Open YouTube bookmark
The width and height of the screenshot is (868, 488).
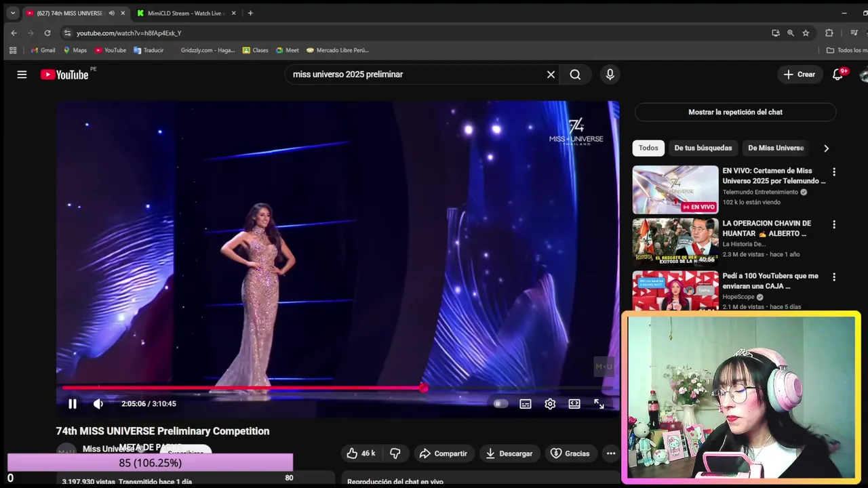click(x=111, y=50)
